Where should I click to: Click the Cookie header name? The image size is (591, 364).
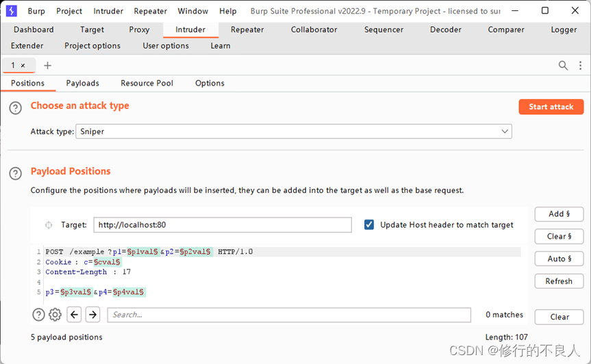58,262
